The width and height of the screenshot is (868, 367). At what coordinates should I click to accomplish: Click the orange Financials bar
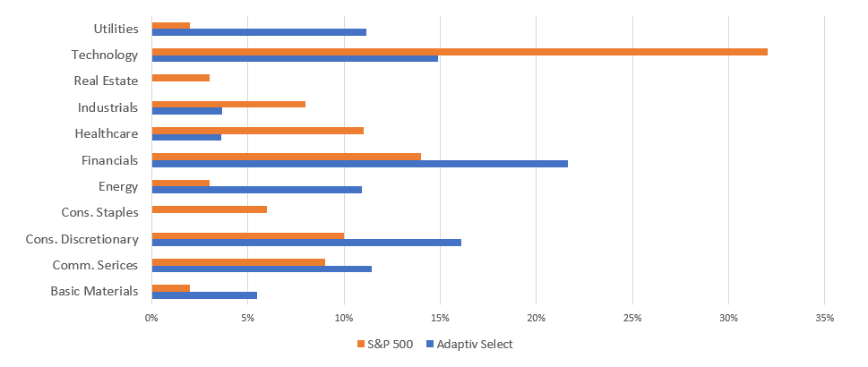tap(286, 157)
